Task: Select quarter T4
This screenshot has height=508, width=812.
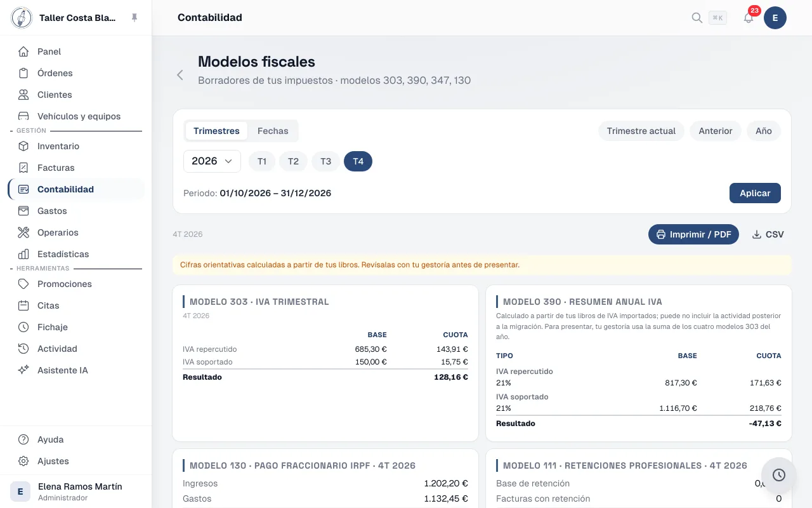Action: point(358,161)
